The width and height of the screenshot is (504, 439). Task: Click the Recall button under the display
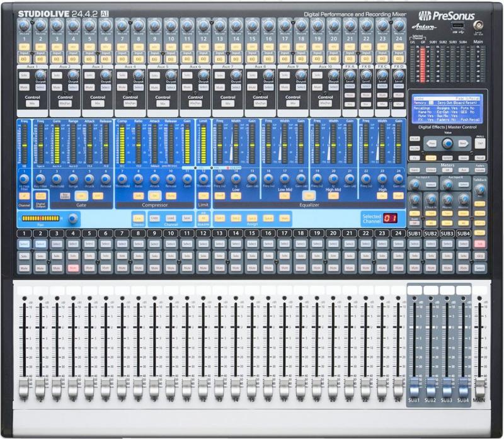point(479,158)
